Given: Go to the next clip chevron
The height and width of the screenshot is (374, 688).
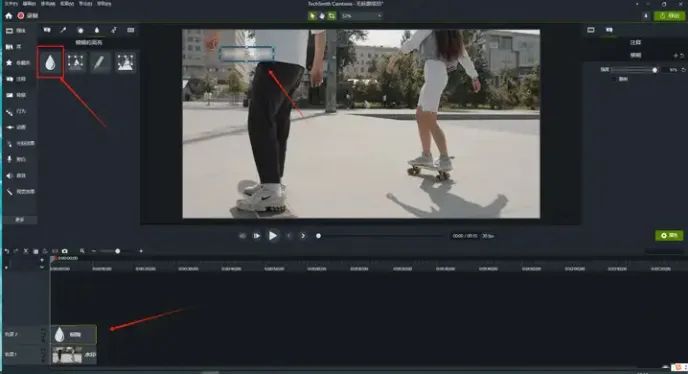Looking at the screenshot, I should click(303, 236).
